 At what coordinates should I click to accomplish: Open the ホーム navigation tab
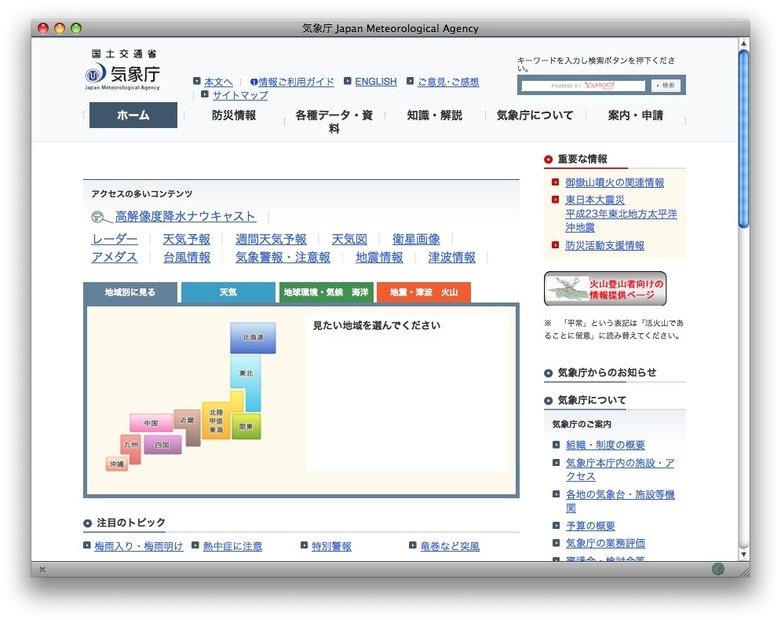pos(133,115)
